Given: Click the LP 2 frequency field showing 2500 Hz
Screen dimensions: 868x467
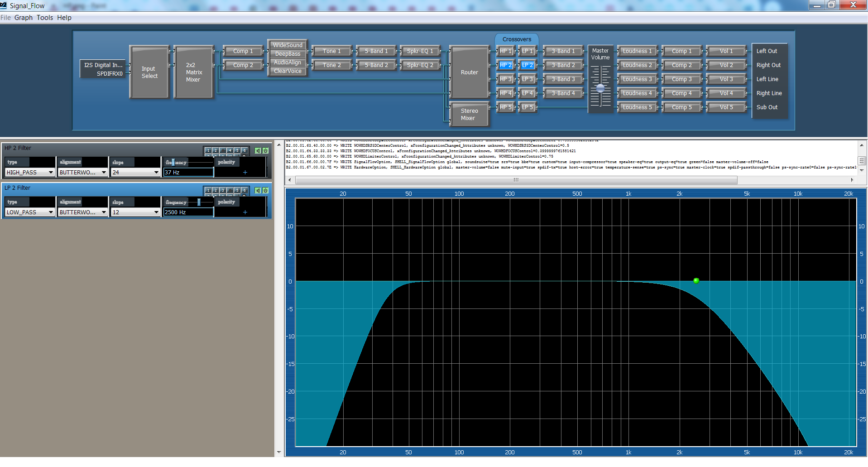Looking at the screenshot, I should 188,212.
